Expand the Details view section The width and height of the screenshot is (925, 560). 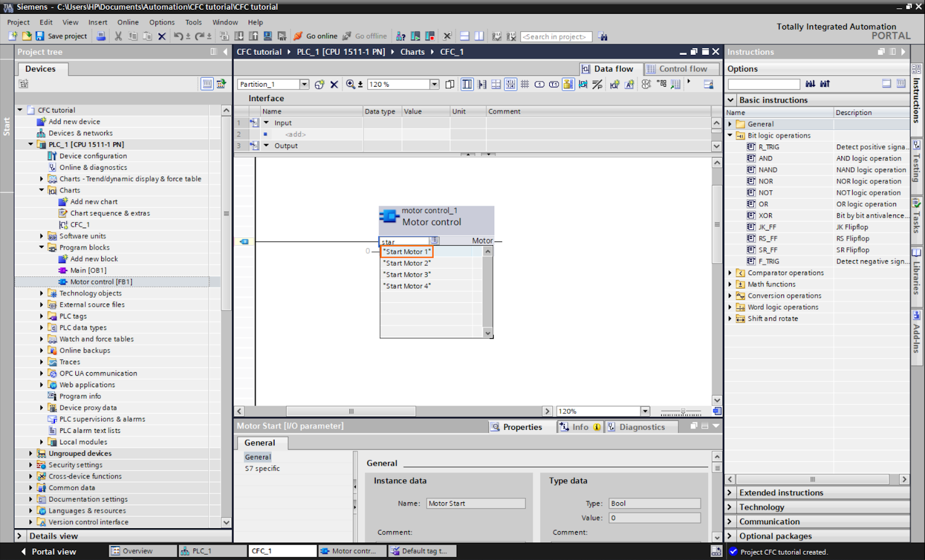pos(20,536)
